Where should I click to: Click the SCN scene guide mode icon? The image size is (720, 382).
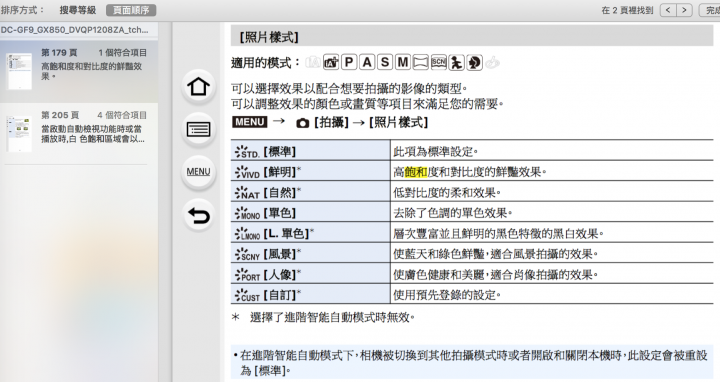point(439,62)
